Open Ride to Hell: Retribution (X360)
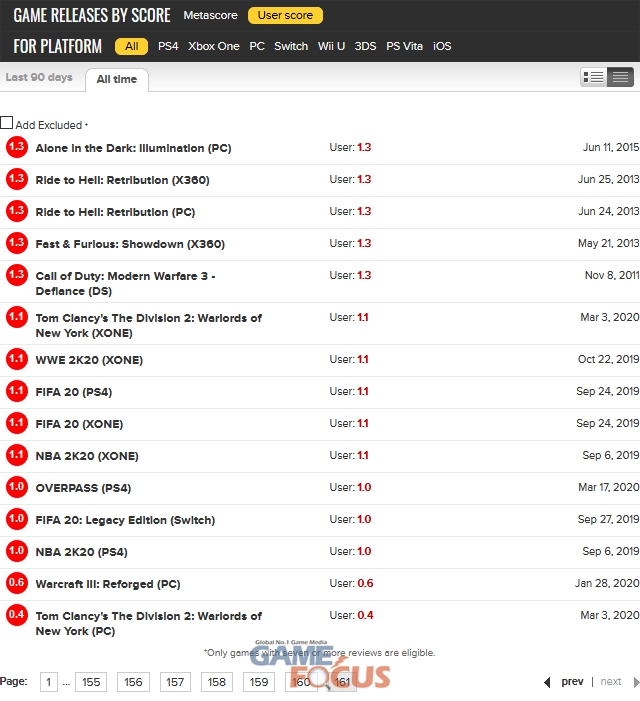This screenshot has height=701, width=640. pyautogui.click(x=122, y=180)
